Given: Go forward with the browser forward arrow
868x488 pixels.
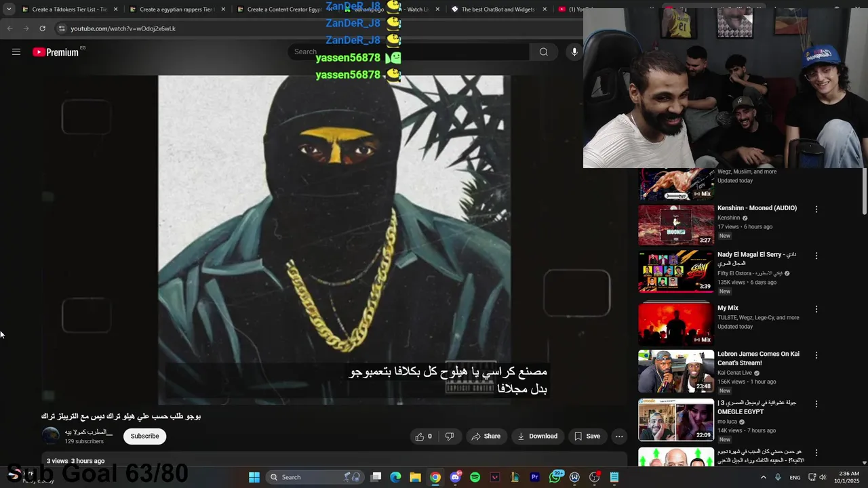Looking at the screenshot, I should pos(26,28).
